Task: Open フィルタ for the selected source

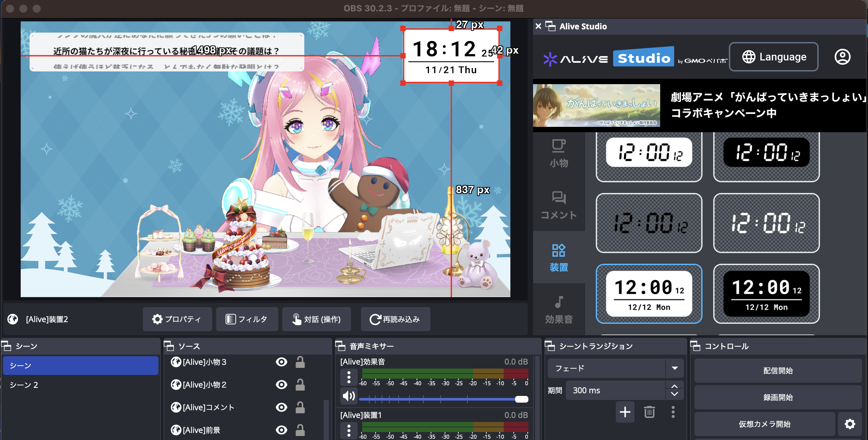Action: 247,319
